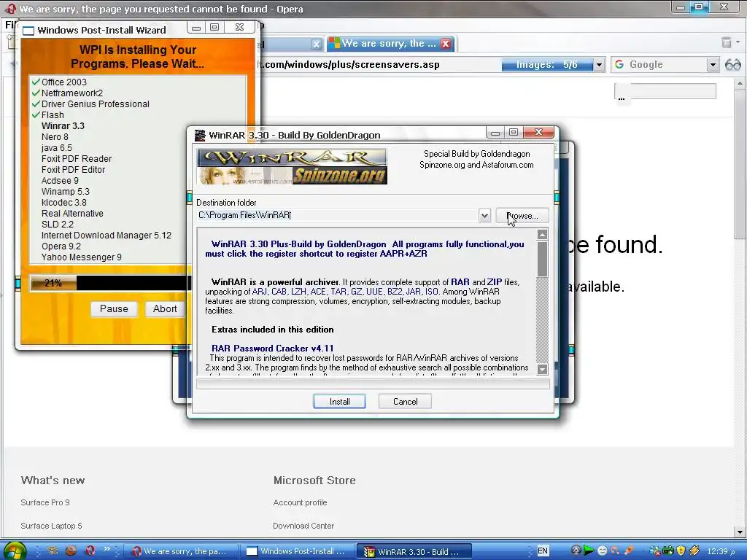Close the 'We are sorry' Opera tab
The image size is (747, 560).
446,44
